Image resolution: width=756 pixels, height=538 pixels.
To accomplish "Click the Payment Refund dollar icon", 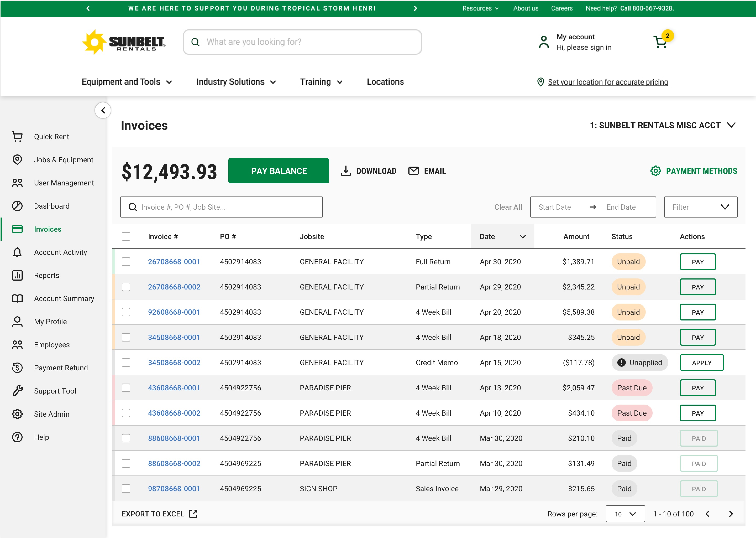I will coord(17,368).
